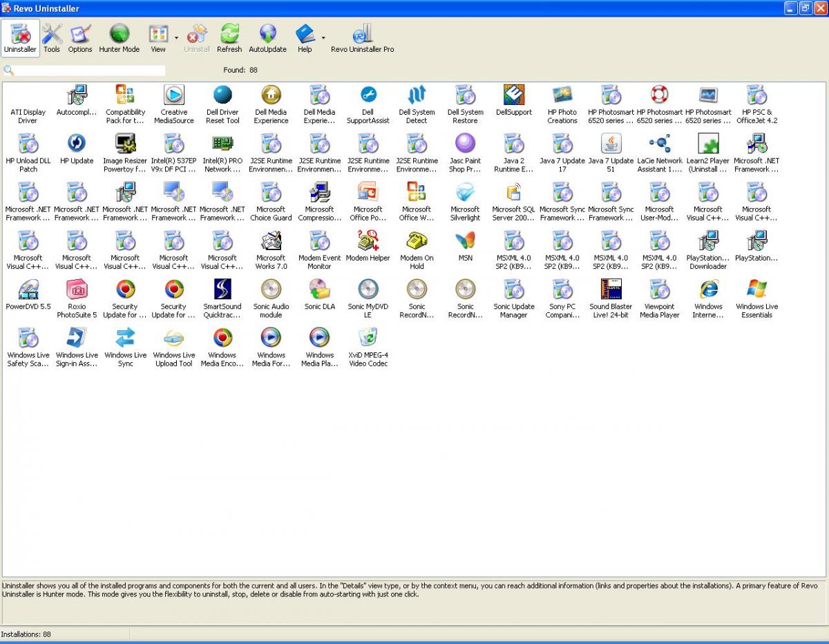Open the Help toolbar button

point(305,38)
